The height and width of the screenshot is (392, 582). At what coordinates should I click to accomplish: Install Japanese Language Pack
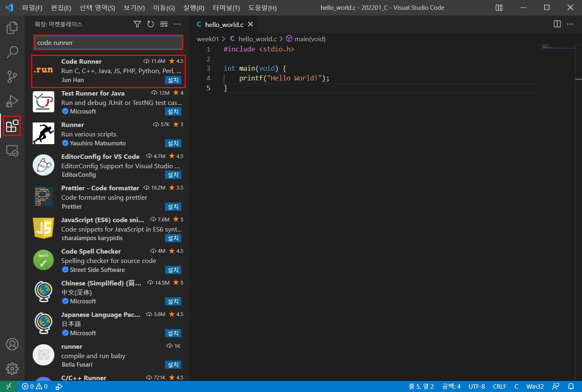click(x=173, y=333)
